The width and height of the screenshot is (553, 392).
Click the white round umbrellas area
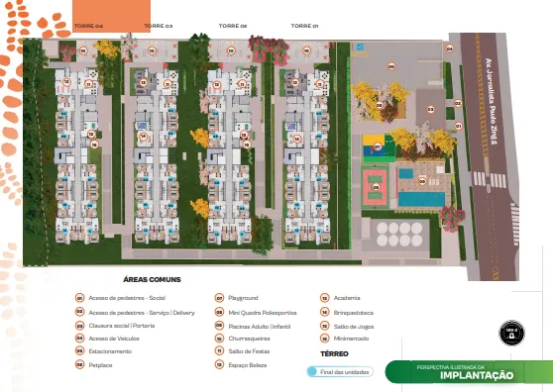pos(399,235)
